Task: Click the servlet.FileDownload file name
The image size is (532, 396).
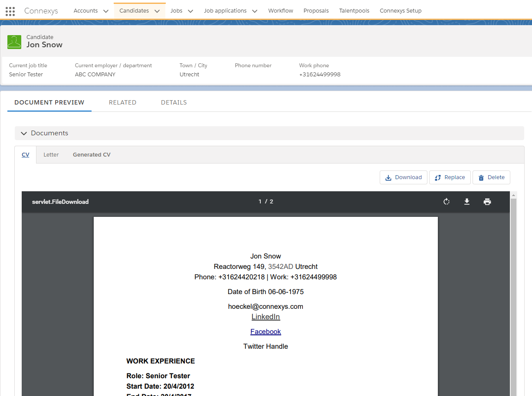Action: tap(60, 202)
